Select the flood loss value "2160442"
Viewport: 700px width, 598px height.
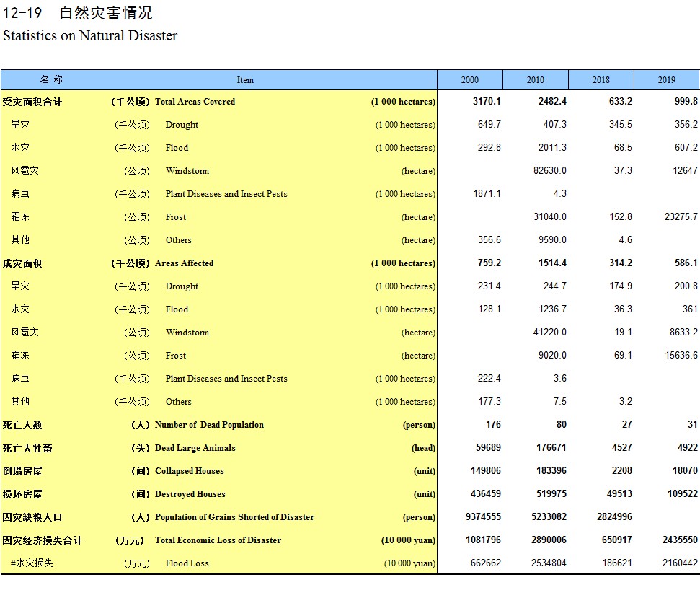pos(680,563)
